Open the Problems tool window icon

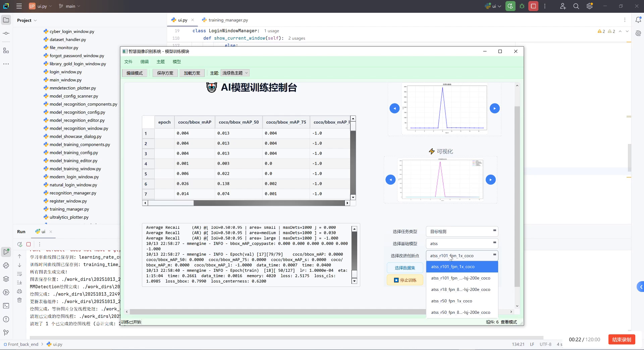point(6,319)
